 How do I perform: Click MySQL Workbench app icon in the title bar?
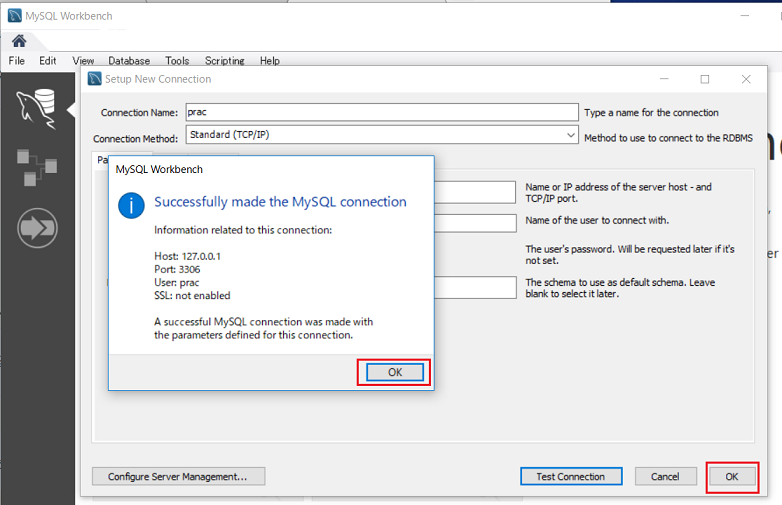(x=14, y=15)
